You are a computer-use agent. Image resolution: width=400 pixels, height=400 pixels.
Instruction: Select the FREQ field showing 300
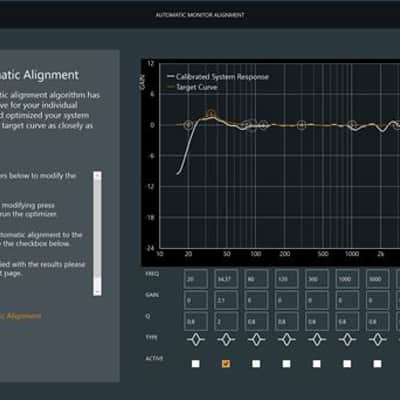pyautogui.click(x=317, y=279)
